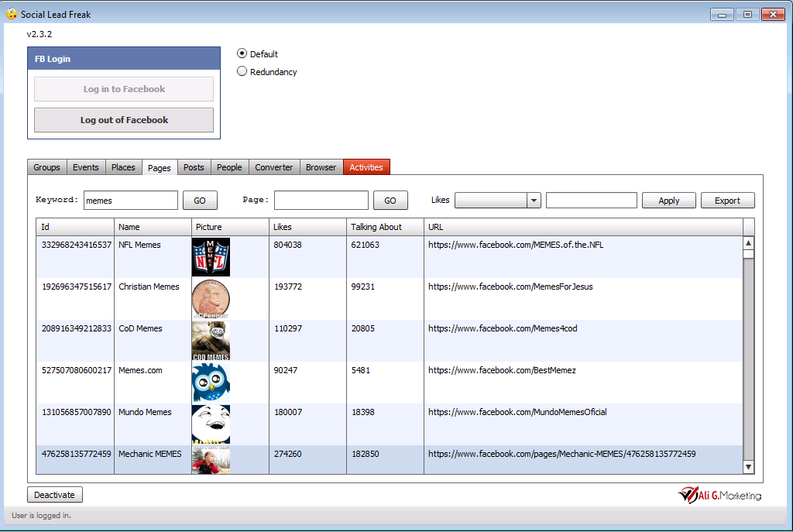Screen dimensions: 793x532
Task: Click the Christian Memes penny picture
Action: click(x=211, y=299)
